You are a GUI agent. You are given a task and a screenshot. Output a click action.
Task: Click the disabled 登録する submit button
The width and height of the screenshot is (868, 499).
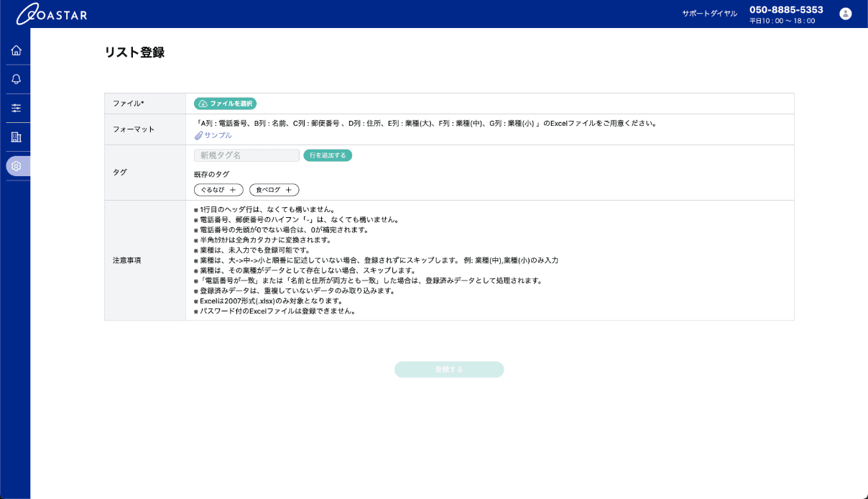pos(448,369)
